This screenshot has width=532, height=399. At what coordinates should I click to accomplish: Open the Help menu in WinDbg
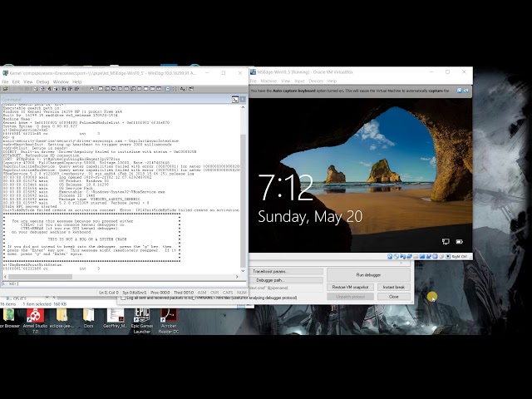pos(77,81)
